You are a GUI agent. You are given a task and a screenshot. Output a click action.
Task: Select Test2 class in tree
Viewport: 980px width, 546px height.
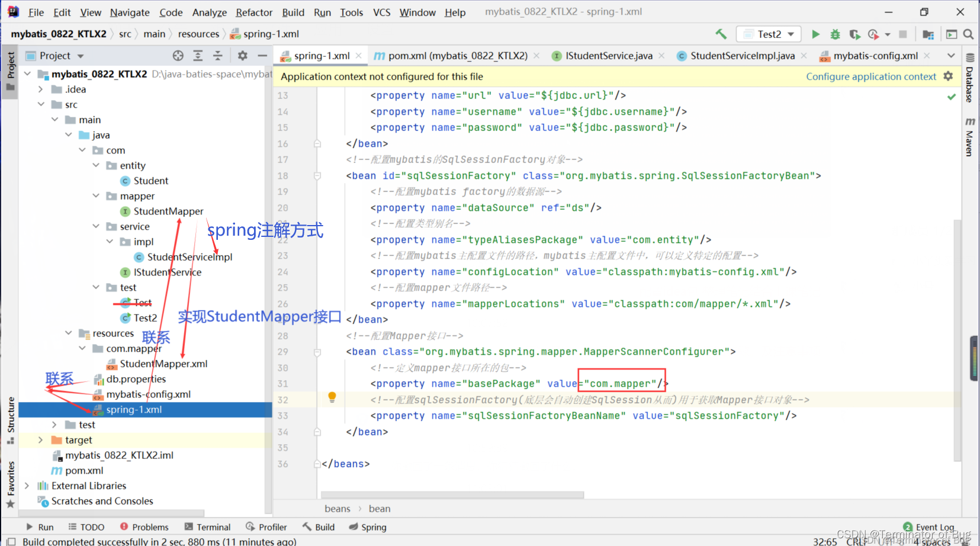[x=145, y=318]
